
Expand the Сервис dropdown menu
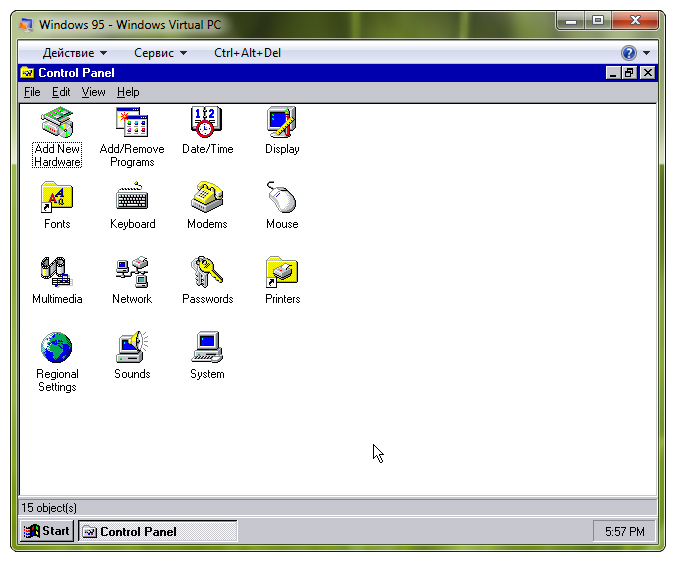tap(160, 53)
